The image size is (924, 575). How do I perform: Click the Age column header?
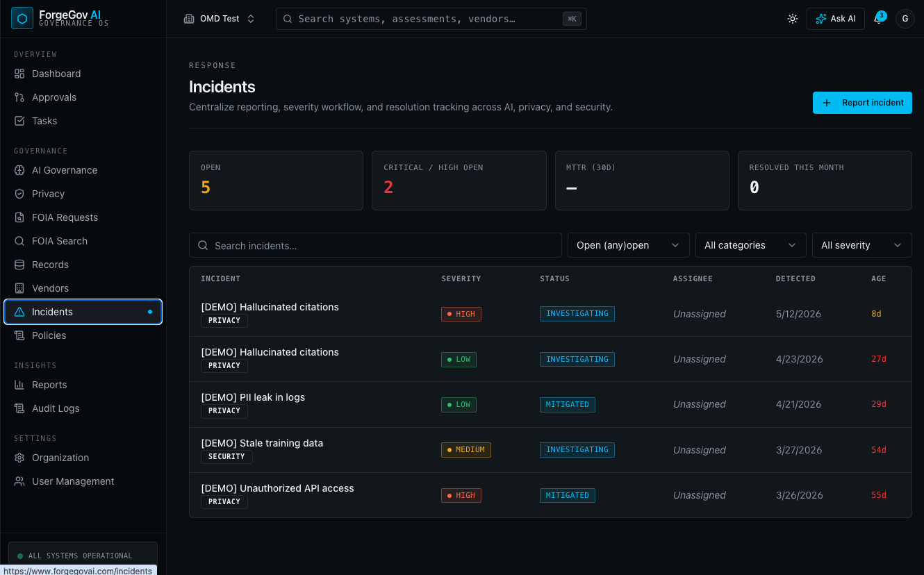click(879, 278)
